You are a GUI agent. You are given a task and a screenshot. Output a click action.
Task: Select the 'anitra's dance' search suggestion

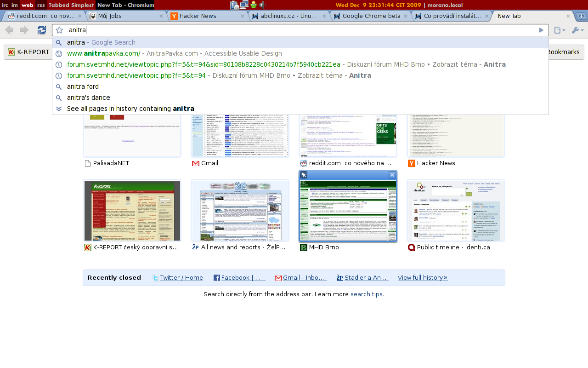300,98
